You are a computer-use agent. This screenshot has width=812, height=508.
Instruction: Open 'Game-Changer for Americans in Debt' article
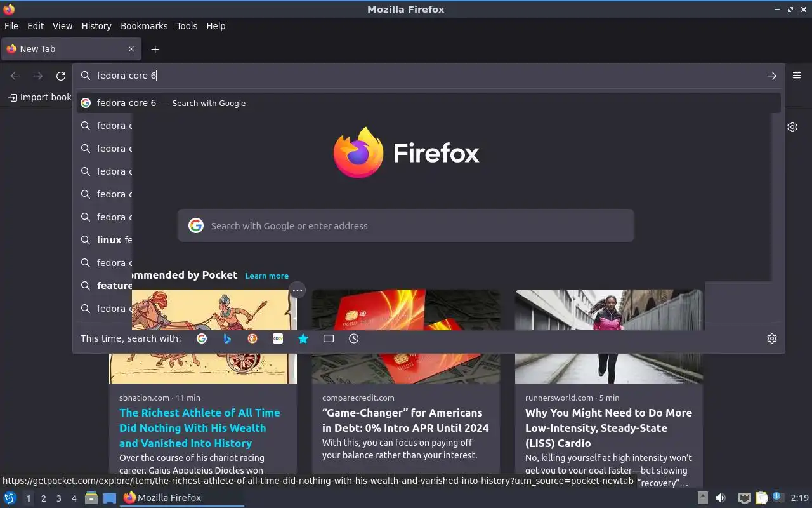[405, 420]
